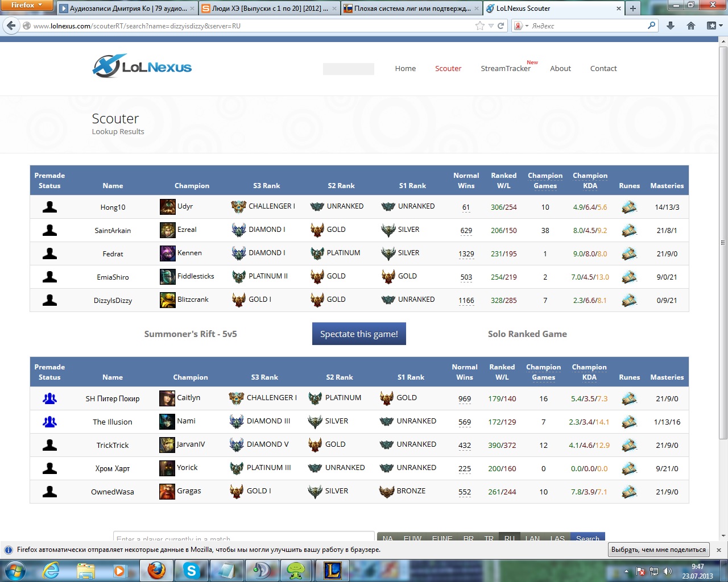Viewport: 728px width, 582px height.
Task: Click Gragas champion portrait
Action: (x=167, y=492)
